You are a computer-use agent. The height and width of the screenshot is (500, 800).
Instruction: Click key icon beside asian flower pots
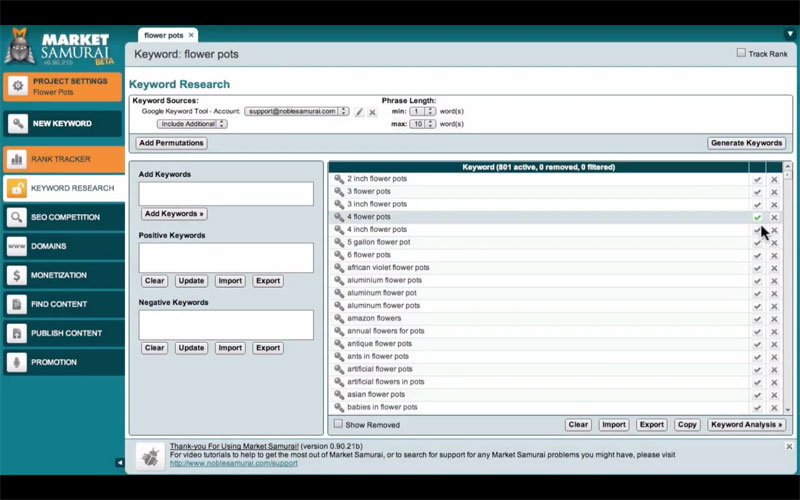(339, 394)
